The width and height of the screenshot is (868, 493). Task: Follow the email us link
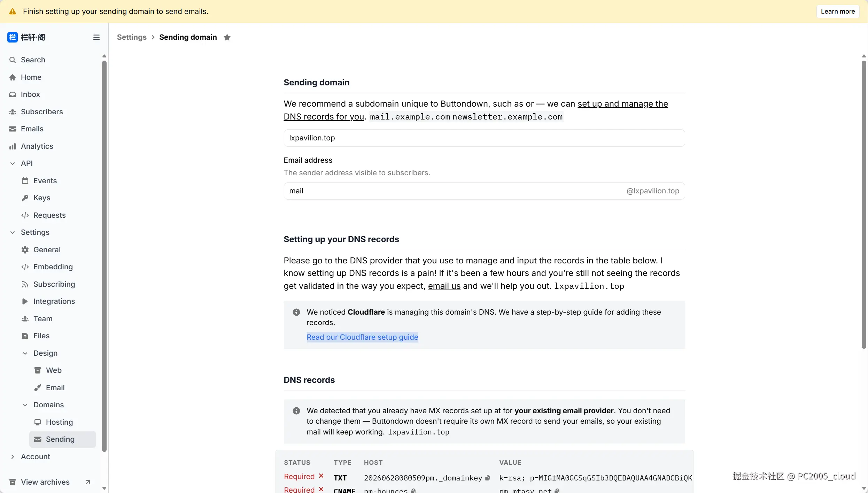444,286
